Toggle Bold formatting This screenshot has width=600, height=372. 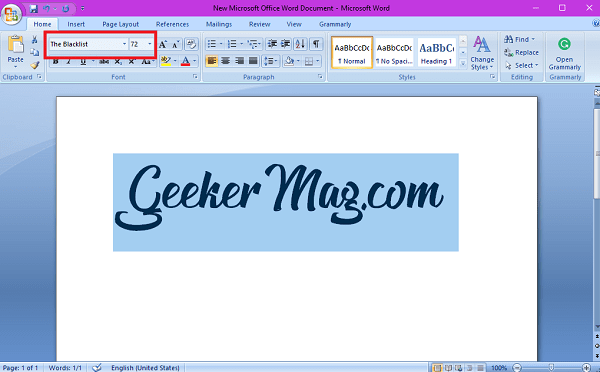(55, 61)
